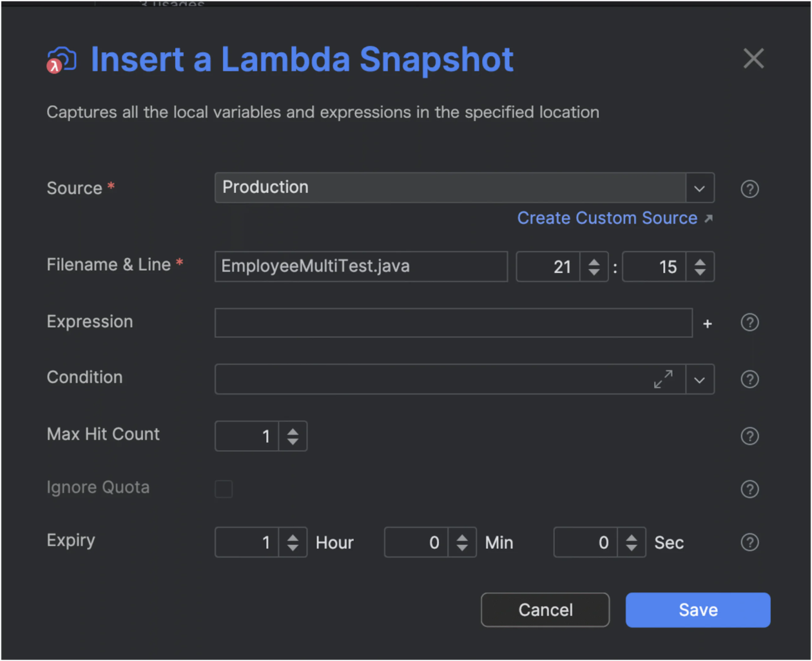Increment the line number 21 stepper

[x=594, y=262]
